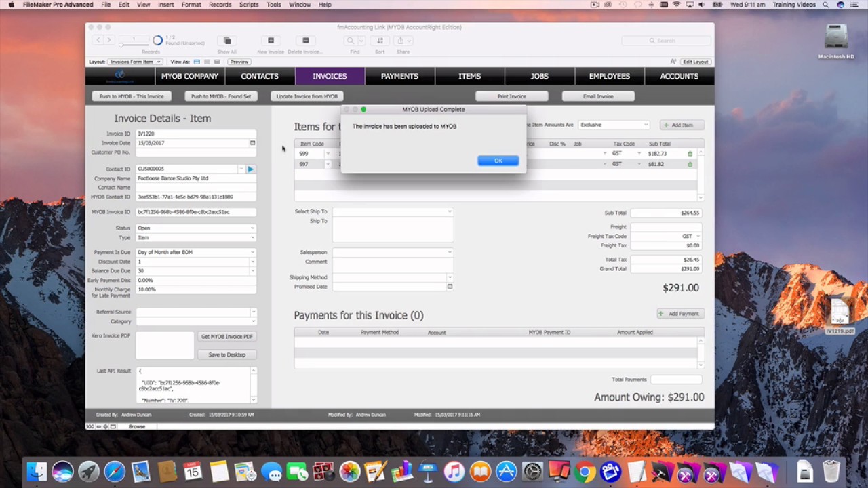Switch to the ACCOUNTS tab
The width and height of the screenshot is (868, 488).
coord(679,77)
